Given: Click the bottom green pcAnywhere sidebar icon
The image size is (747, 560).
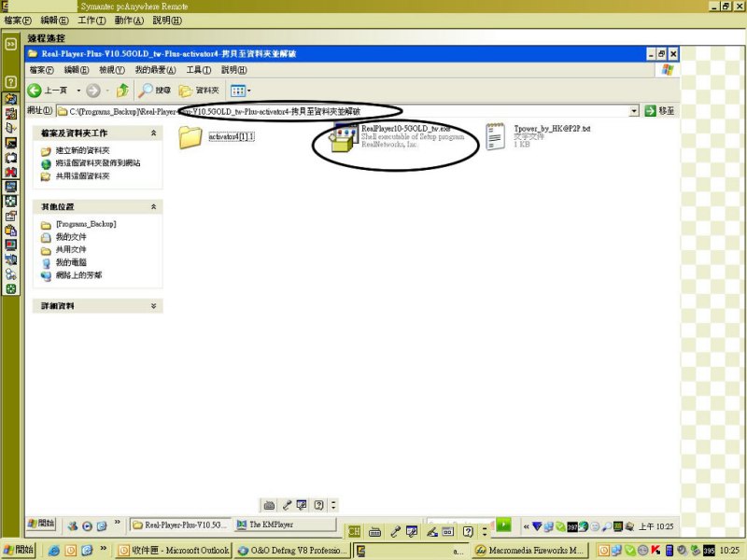Looking at the screenshot, I should click(10, 288).
